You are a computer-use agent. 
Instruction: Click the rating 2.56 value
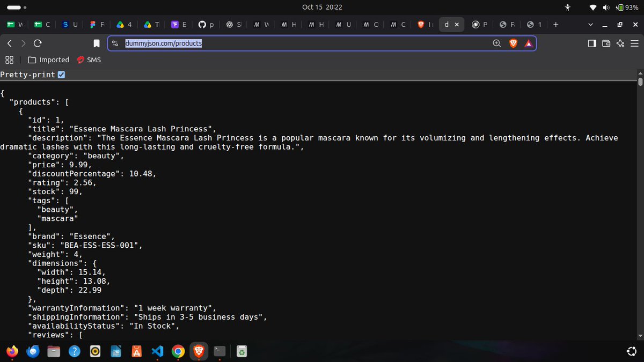coord(84,182)
